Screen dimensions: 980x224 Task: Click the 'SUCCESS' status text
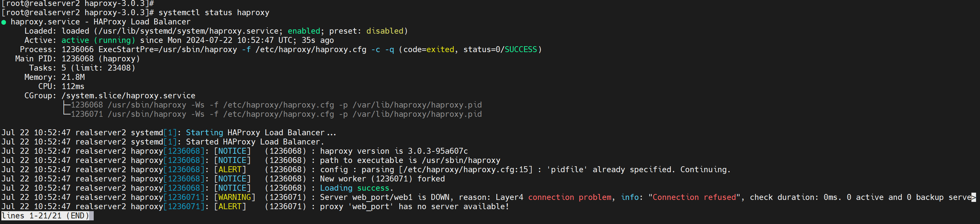[520, 49]
